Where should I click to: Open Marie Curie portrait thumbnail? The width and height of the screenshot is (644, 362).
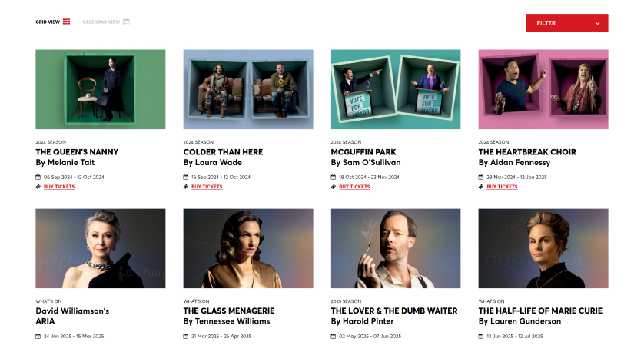pos(543,248)
